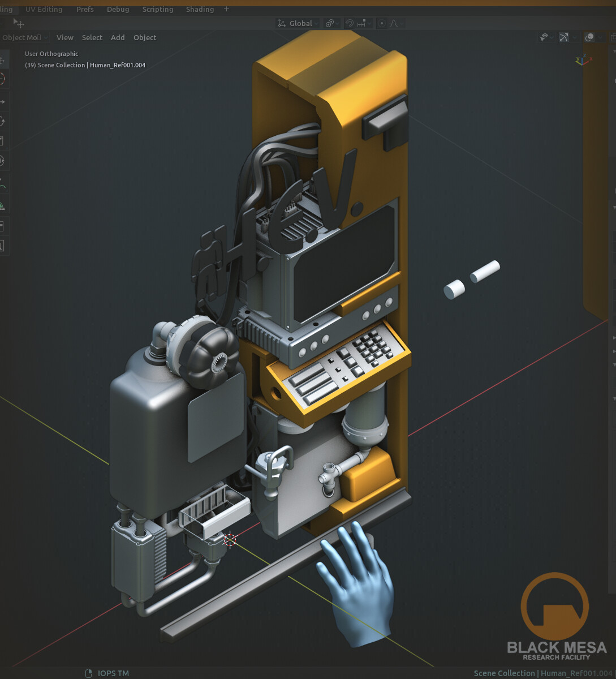The width and height of the screenshot is (616, 679).
Task: Open the snapping options dropdown arrow
Action: [369, 23]
